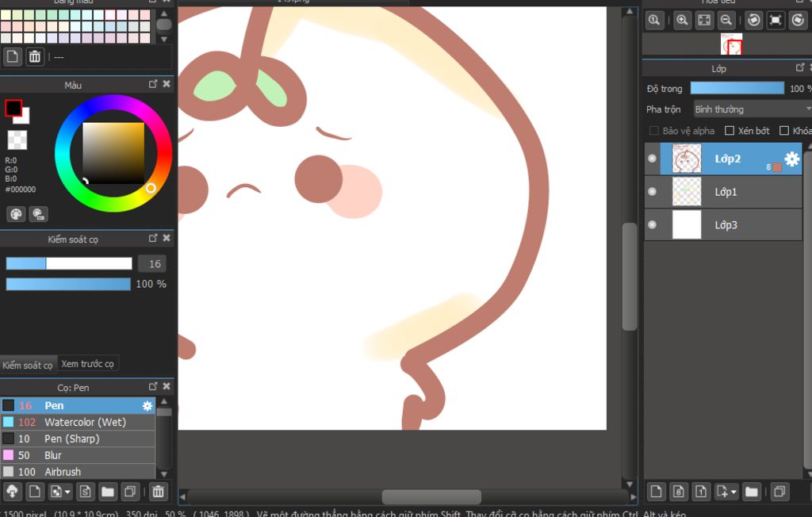Adjust the brush size slider
This screenshot has width=812, height=517.
point(69,264)
